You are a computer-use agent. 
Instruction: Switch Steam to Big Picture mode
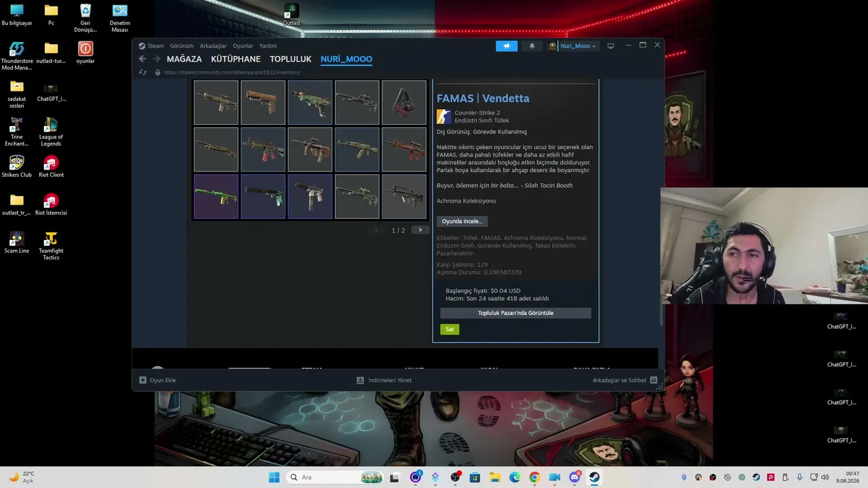coord(610,46)
